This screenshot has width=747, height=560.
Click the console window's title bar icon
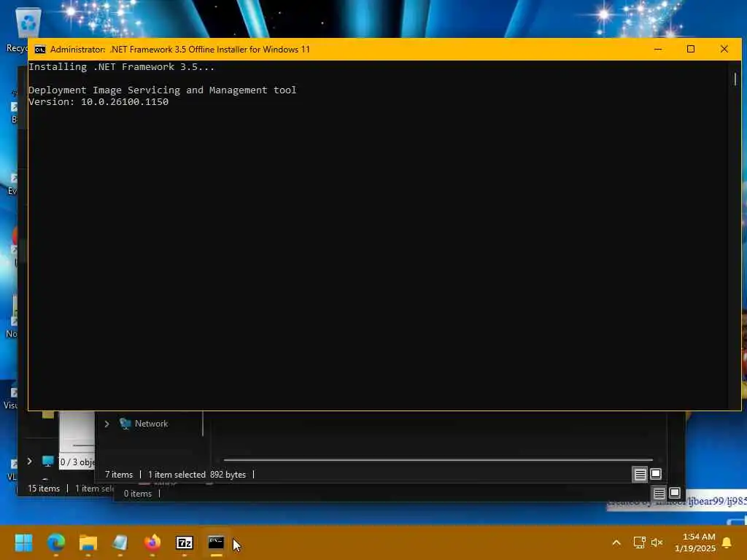coord(40,50)
